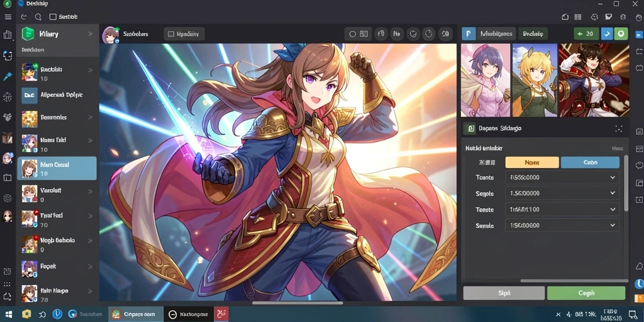Open the hamburger menu in the top-left corner
The image size is (644, 322).
(x=8, y=17)
